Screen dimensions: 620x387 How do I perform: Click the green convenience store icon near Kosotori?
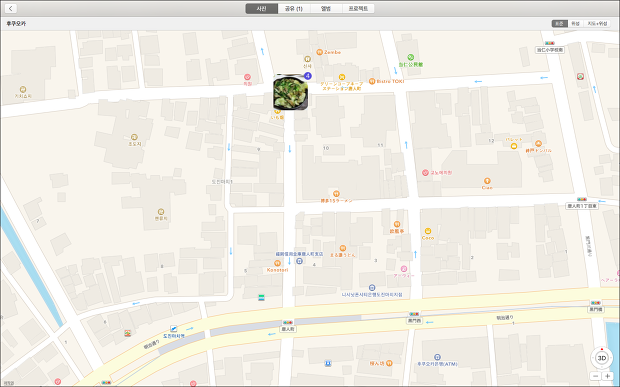click(x=261, y=297)
